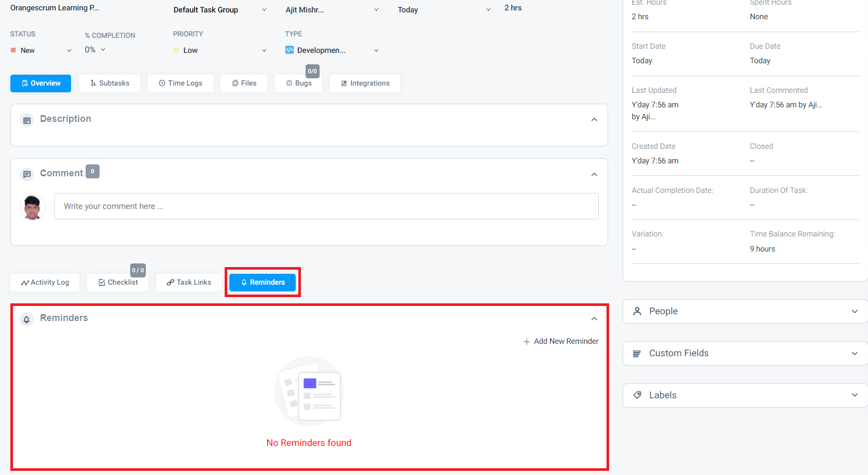Image resolution: width=868 pixels, height=475 pixels.
Task: Click the Reminders bell icon in header
Action: (26, 319)
